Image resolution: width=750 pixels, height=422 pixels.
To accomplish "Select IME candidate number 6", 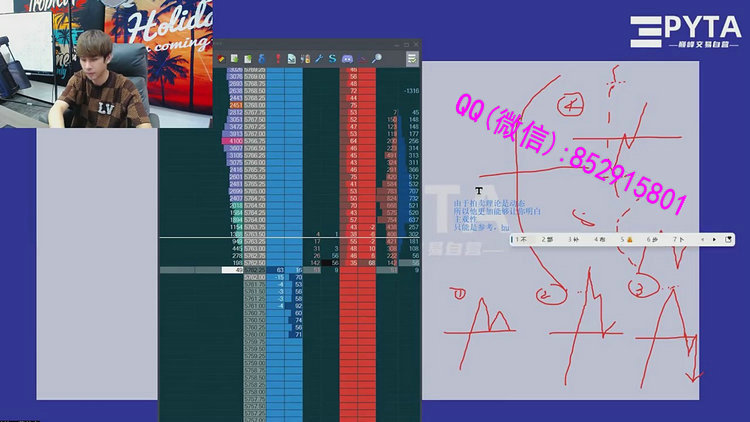I will click(x=652, y=239).
